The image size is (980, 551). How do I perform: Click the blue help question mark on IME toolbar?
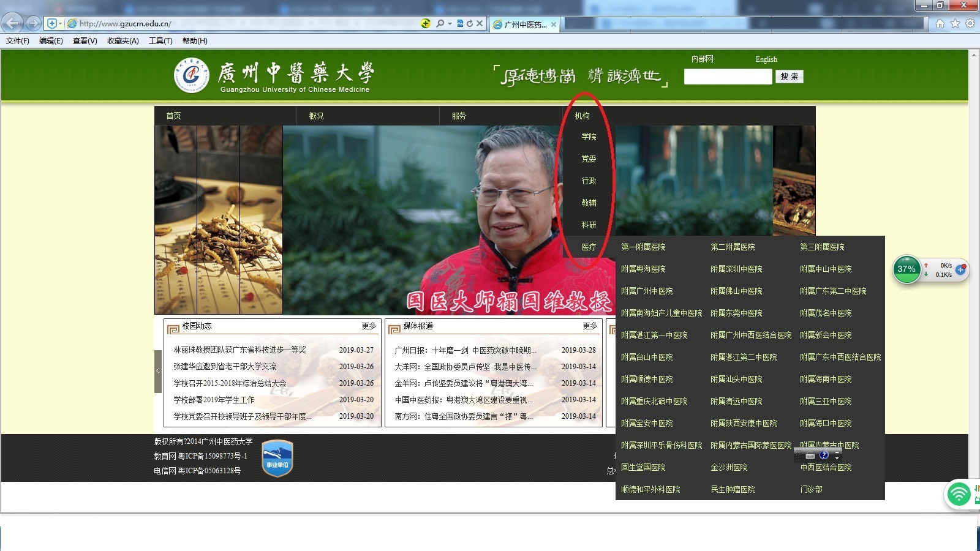[x=824, y=455]
